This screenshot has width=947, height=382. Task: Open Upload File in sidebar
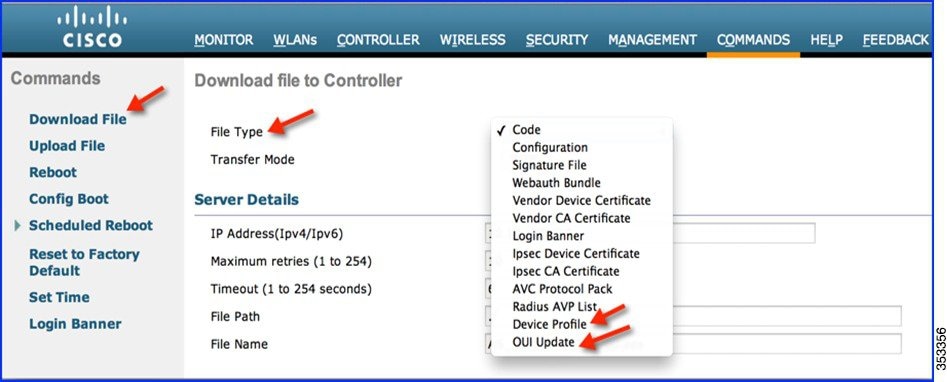(67, 146)
